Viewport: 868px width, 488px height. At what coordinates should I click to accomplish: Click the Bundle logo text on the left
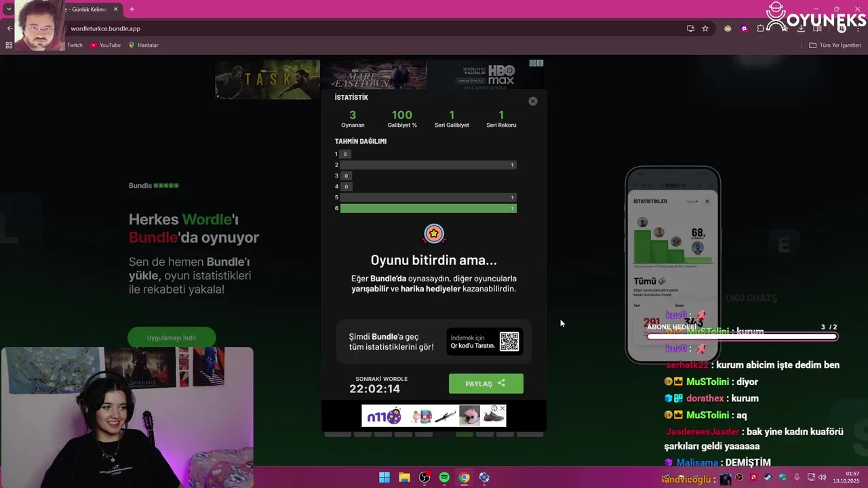(154, 186)
